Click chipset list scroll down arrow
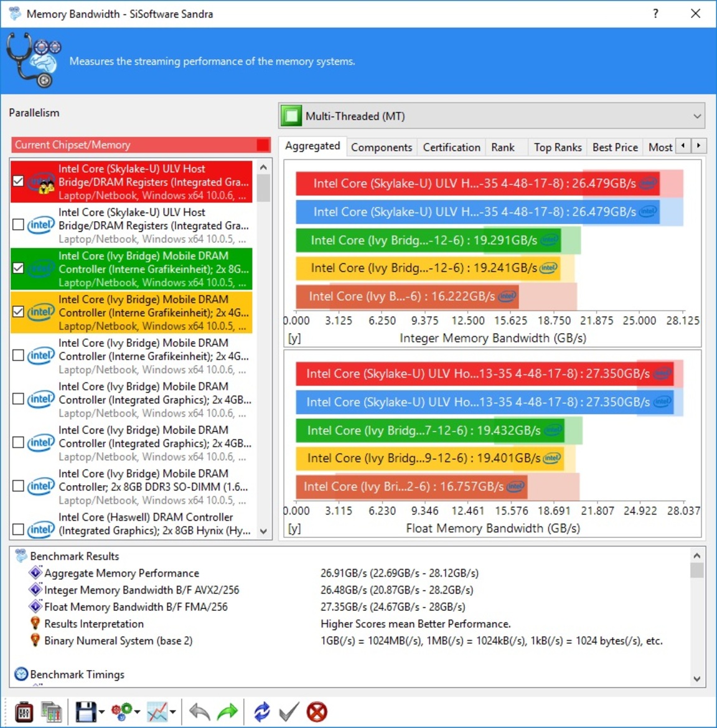The image size is (717, 728). point(263,531)
